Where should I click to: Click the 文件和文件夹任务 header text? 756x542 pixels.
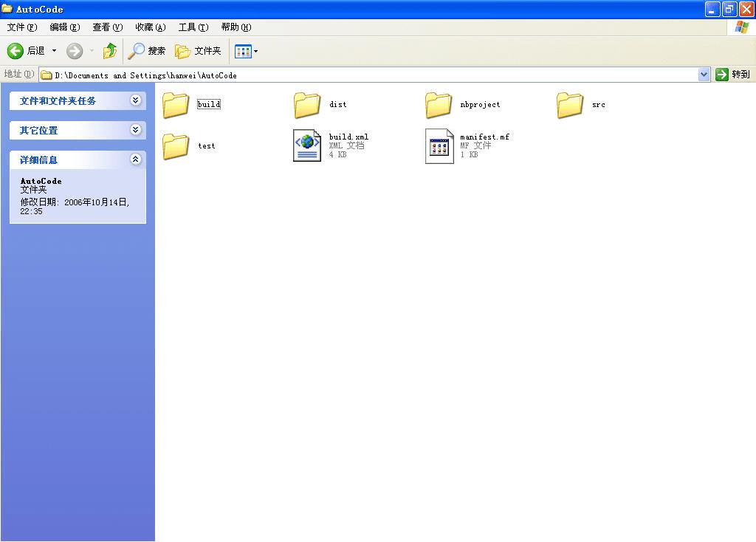tap(58, 100)
